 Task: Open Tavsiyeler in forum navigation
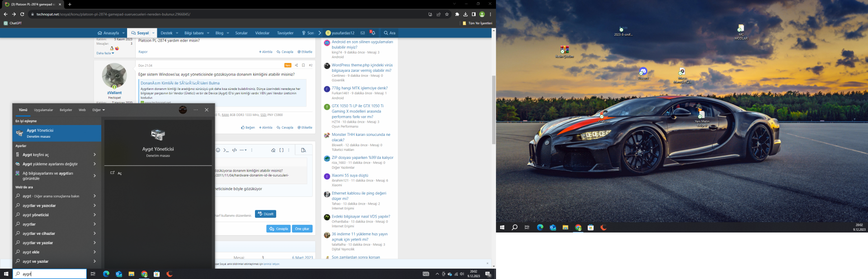[x=285, y=33]
